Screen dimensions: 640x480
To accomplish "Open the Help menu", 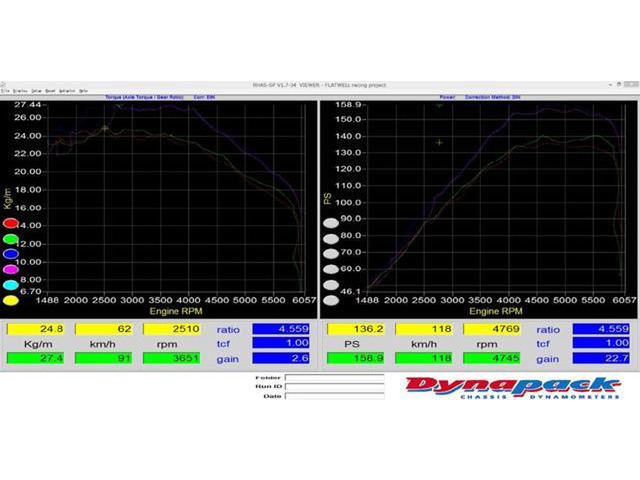I will pyautogui.click(x=84, y=90).
